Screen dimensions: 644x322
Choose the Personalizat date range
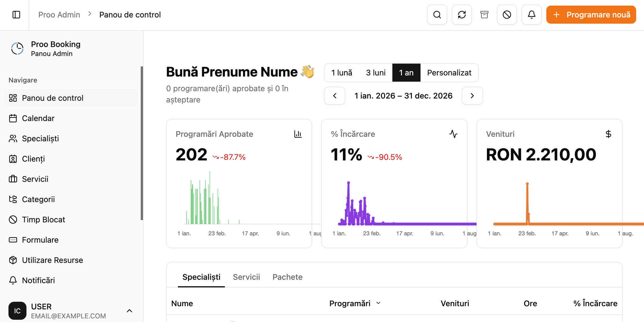pyautogui.click(x=449, y=73)
